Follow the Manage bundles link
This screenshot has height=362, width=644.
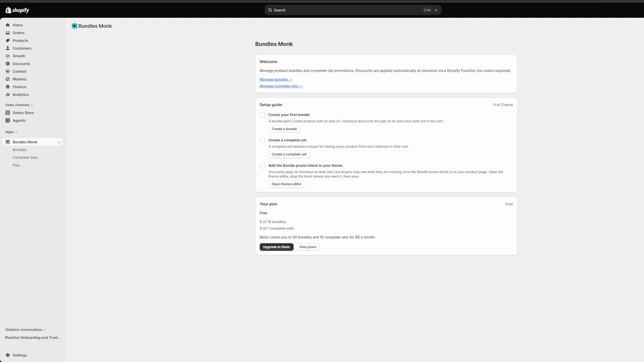pyautogui.click(x=276, y=79)
